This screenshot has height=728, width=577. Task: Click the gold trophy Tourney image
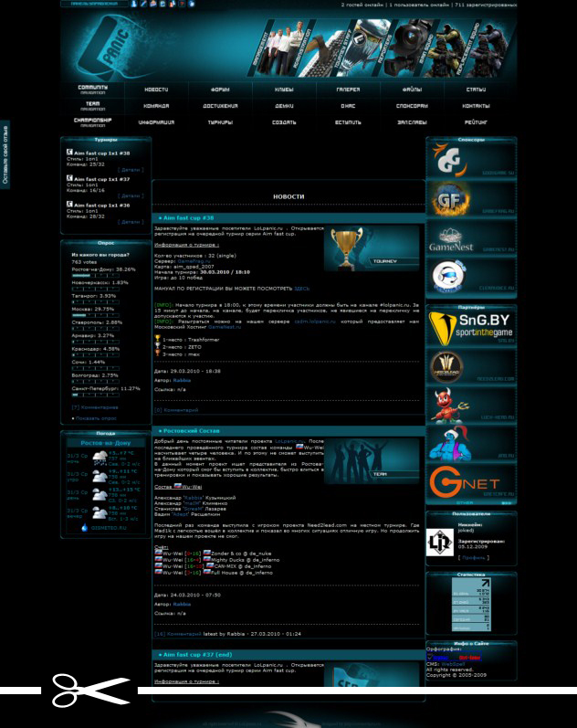372,248
